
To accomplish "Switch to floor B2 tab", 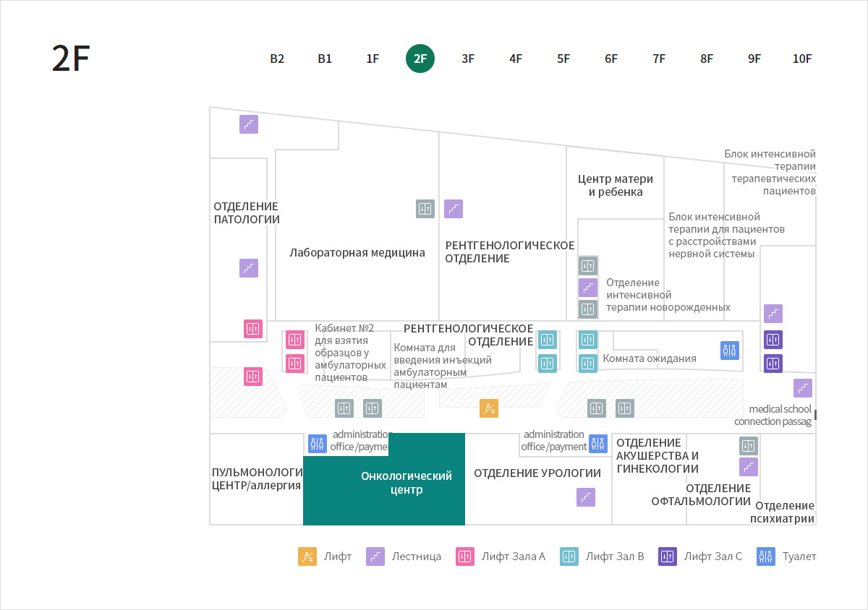I will [277, 59].
